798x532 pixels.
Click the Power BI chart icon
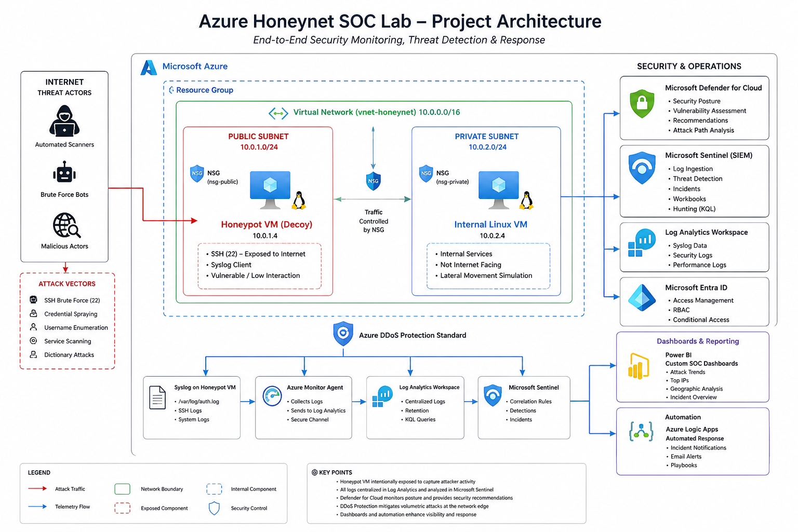(x=639, y=366)
